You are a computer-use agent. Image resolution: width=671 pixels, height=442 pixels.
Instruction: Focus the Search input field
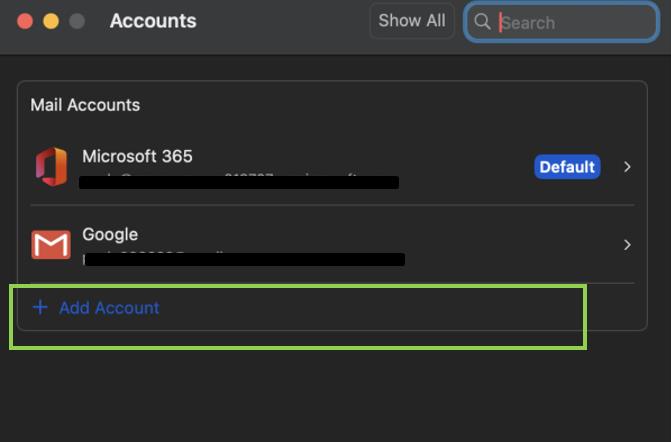tap(561, 22)
